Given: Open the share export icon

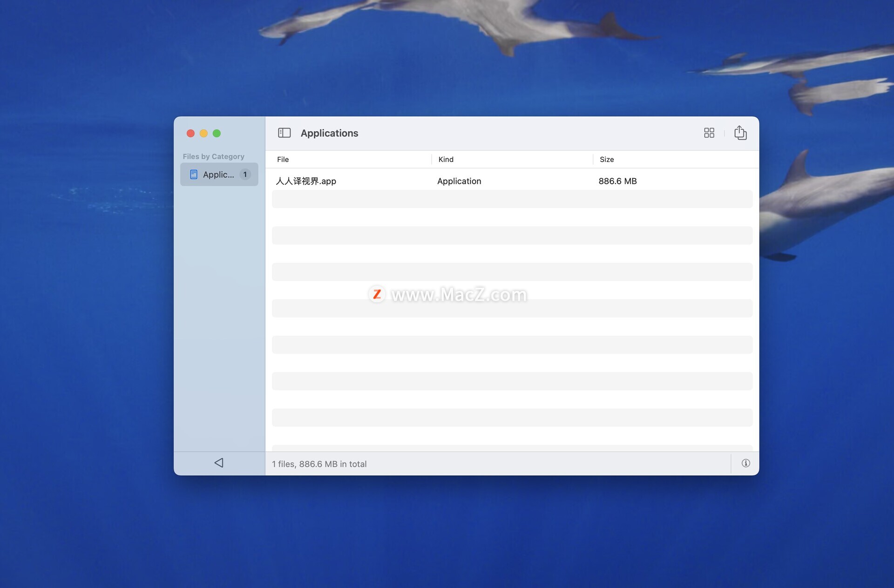Looking at the screenshot, I should pos(740,133).
